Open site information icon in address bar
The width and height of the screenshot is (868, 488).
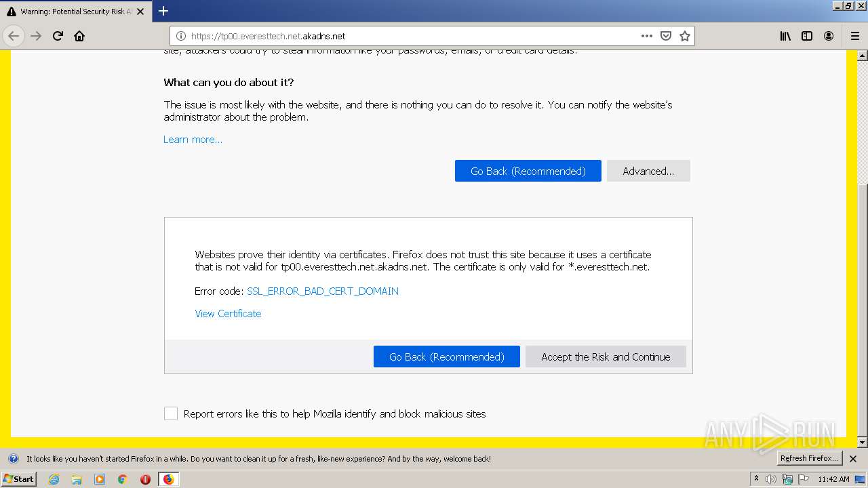[181, 36]
